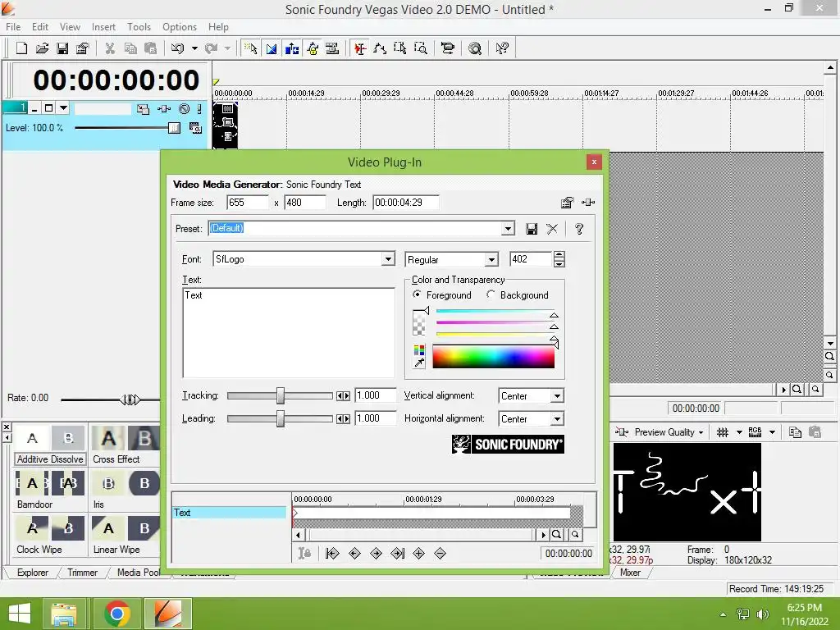Click the plug-in Help question icon
Viewport: 840px width, 630px height.
pos(579,229)
